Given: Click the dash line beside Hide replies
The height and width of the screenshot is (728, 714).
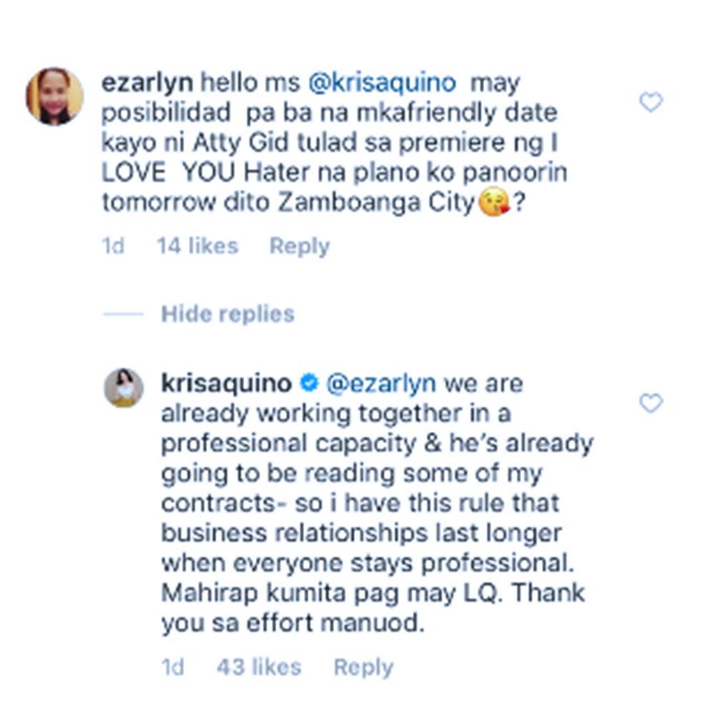Looking at the screenshot, I should [x=123, y=314].
